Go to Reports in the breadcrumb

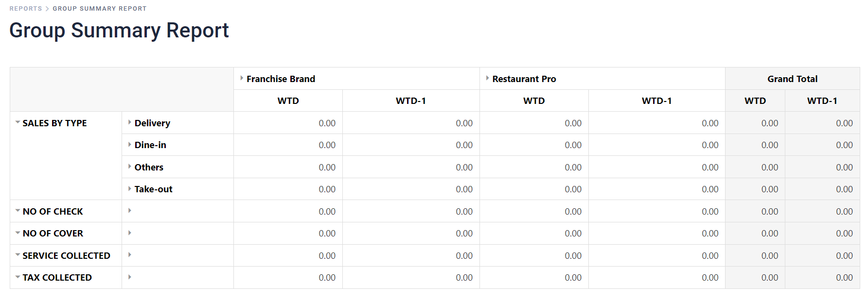click(x=26, y=9)
